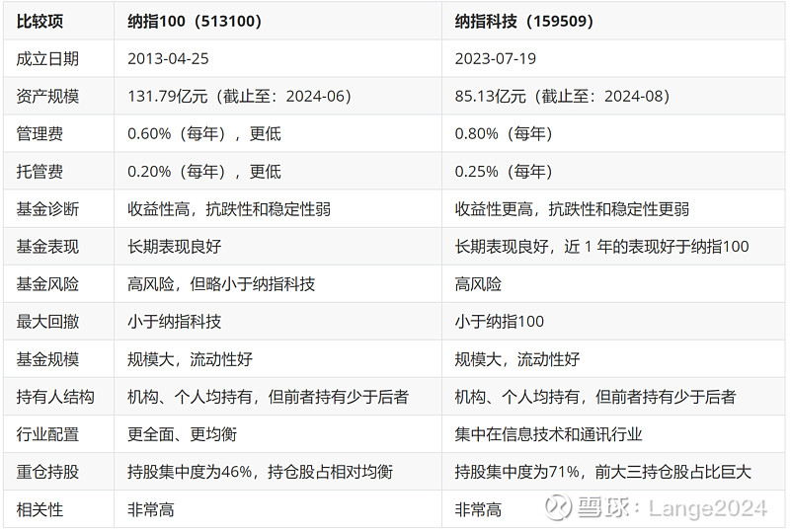
Task: Select cell '85.13亿元（截止至：2024-08）'
Action: coord(562,96)
